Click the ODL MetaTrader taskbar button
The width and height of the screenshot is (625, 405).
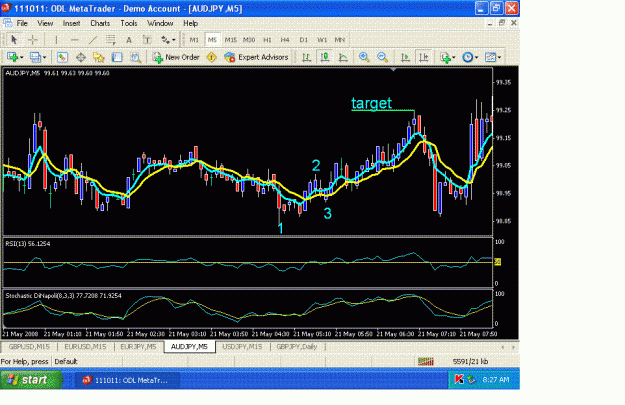click(x=127, y=380)
